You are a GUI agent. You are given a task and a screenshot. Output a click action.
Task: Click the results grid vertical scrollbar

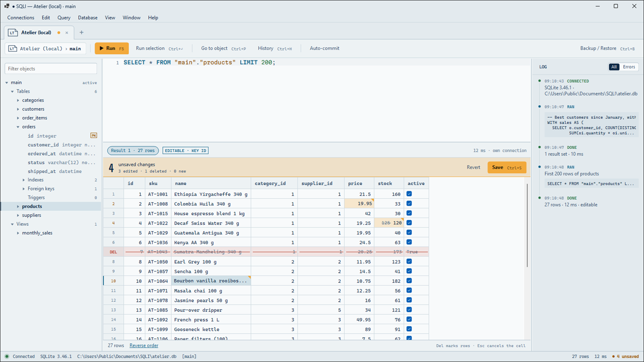527,225
